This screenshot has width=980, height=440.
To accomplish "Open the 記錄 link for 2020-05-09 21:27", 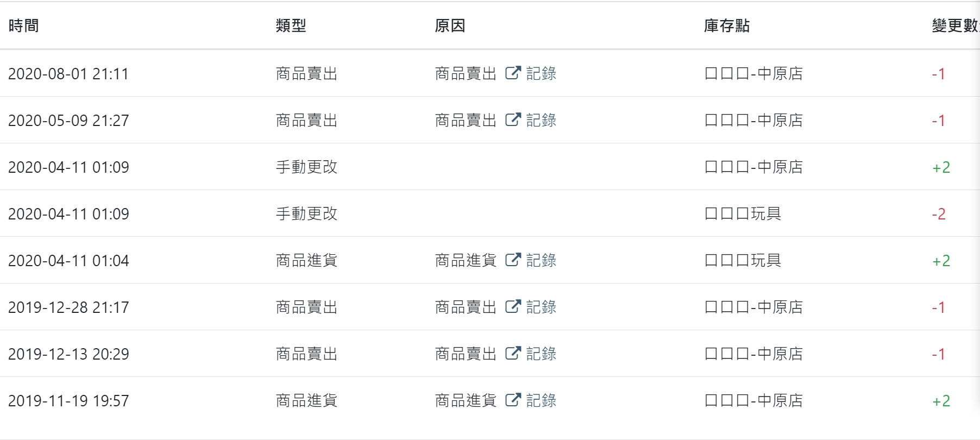I will tap(541, 120).
